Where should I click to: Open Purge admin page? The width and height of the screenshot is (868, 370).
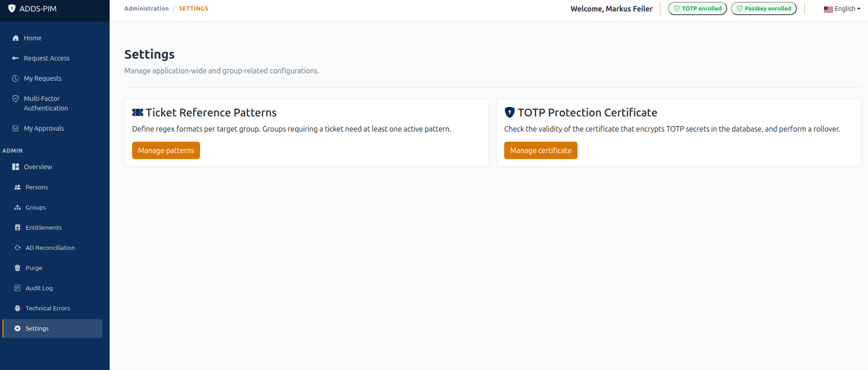pyautogui.click(x=52, y=268)
